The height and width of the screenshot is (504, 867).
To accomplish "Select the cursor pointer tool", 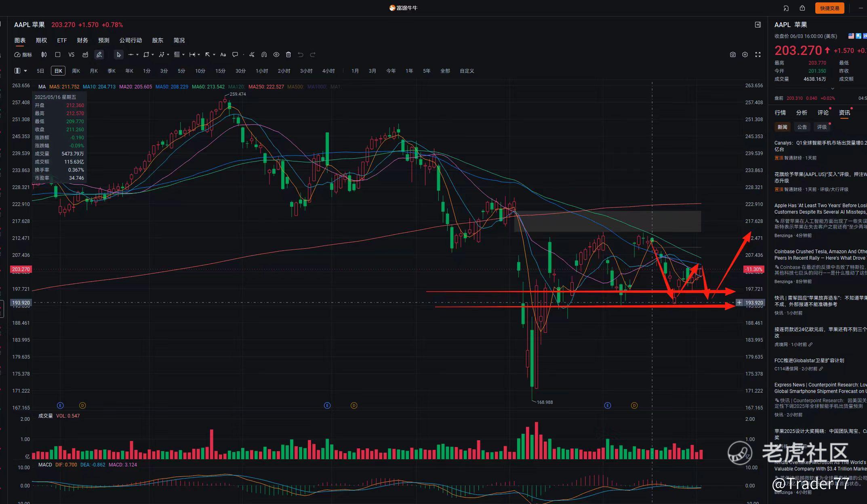I will (x=118, y=55).
